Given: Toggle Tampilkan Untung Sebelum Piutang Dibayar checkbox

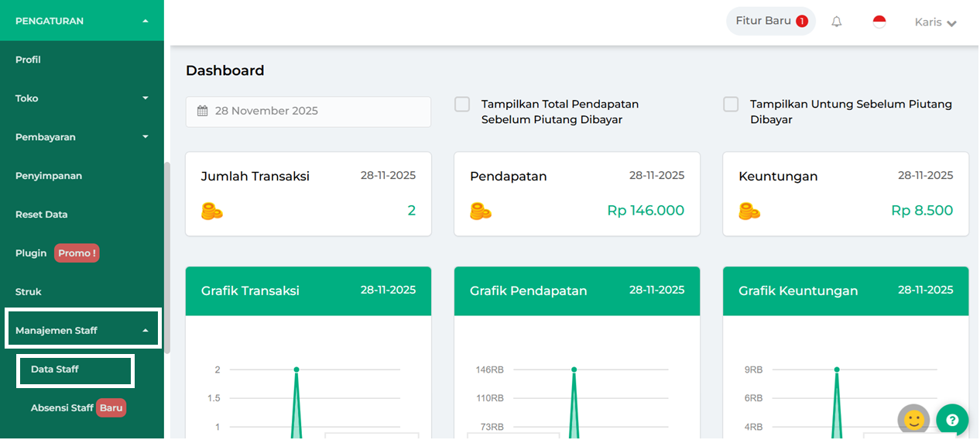Looking at the screenshot, I should 731,105.
